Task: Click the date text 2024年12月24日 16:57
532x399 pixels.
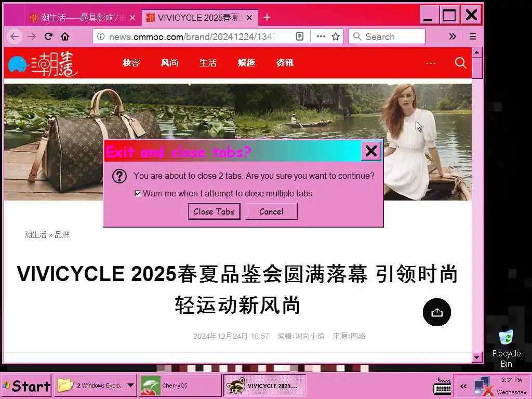Action: (x=231, y=336)
